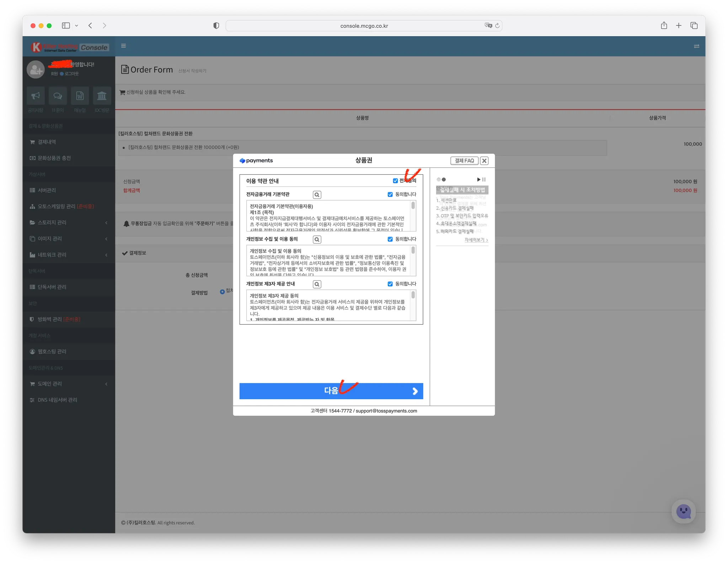The height and width of the screenshot is (563, 728).
Task: Expand 스토리지 관리 sidebar menu
Action: 52,222
